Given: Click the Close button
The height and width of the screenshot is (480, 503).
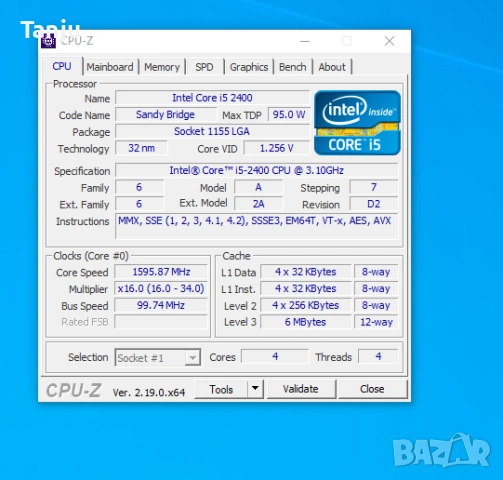Looking at the screenshot, I should pos(372,389).
